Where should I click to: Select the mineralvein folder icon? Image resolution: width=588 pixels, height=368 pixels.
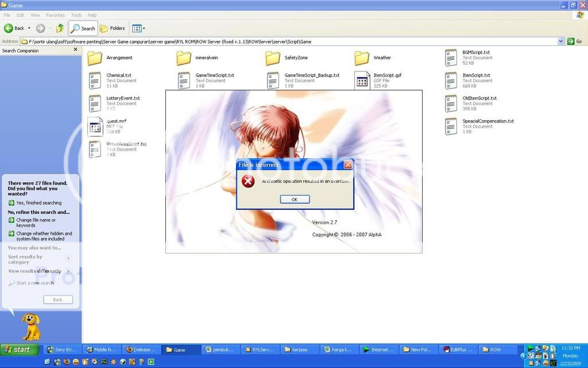tap(184, 58)
